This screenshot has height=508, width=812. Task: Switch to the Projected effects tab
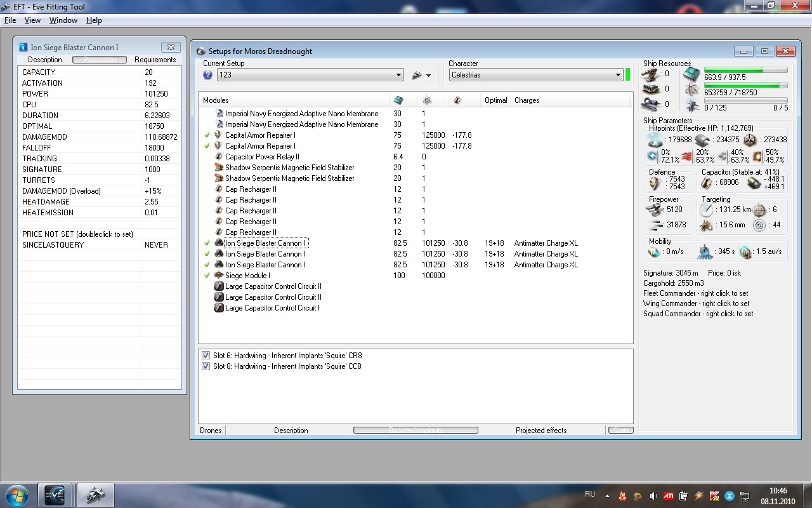click(541, 431)
